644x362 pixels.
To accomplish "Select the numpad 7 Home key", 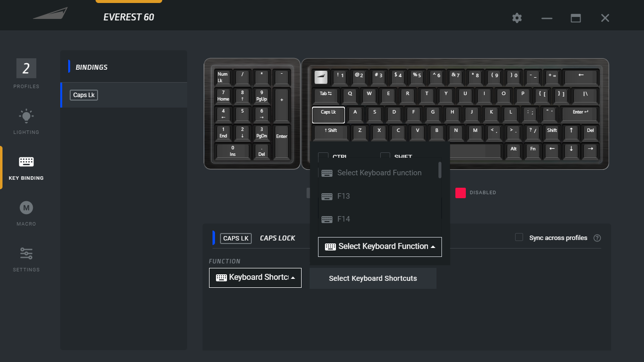I will tap(223, 96).
